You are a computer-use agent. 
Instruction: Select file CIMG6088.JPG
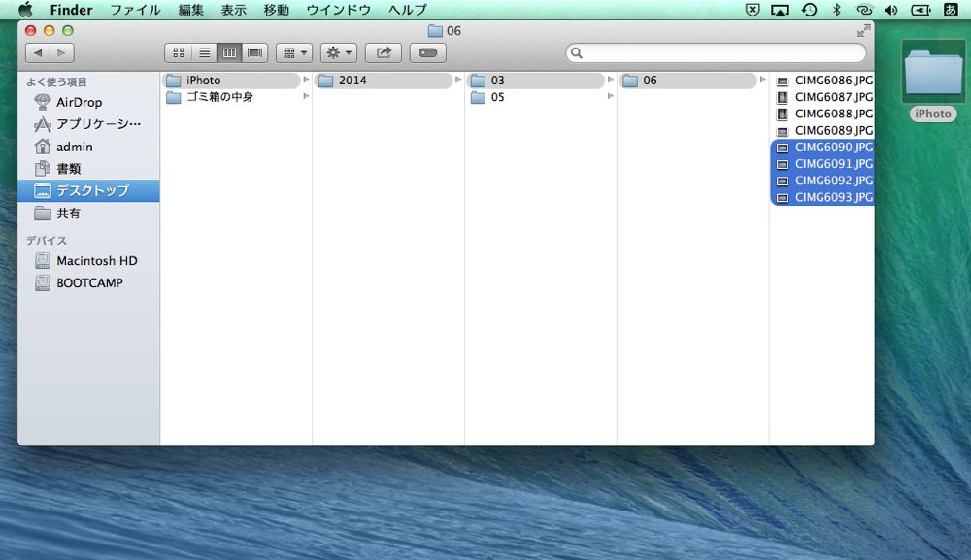822,114
